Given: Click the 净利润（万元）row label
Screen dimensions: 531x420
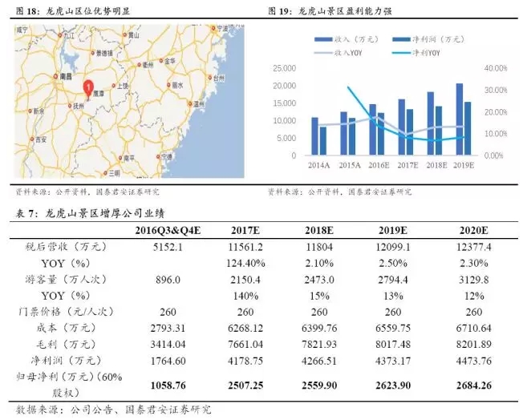Looking at the screenshot, I should click(x=66, y=360).
